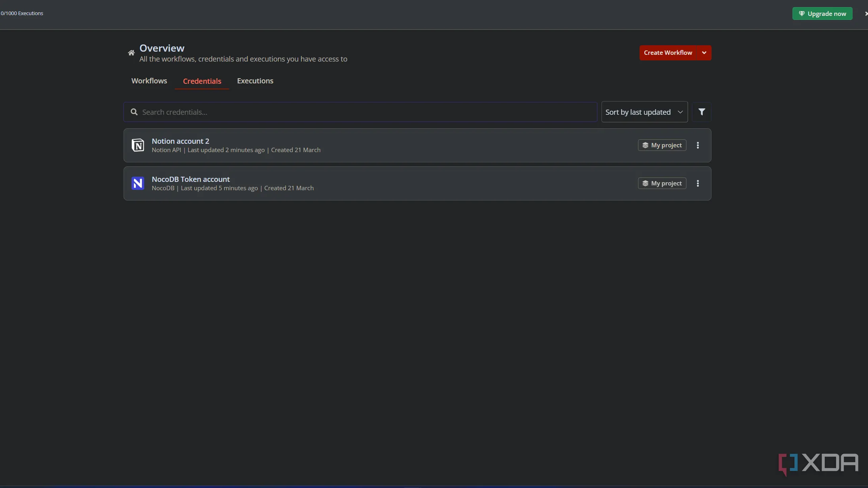Dismiss the upgrade banner with X
868x488 pixels.
tap(866, 14)
